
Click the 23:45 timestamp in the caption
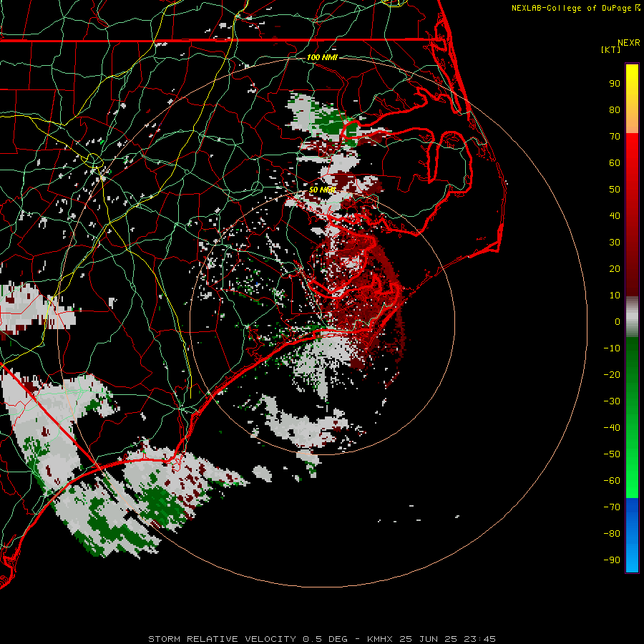pyautogui.click(x=479, y=639)
